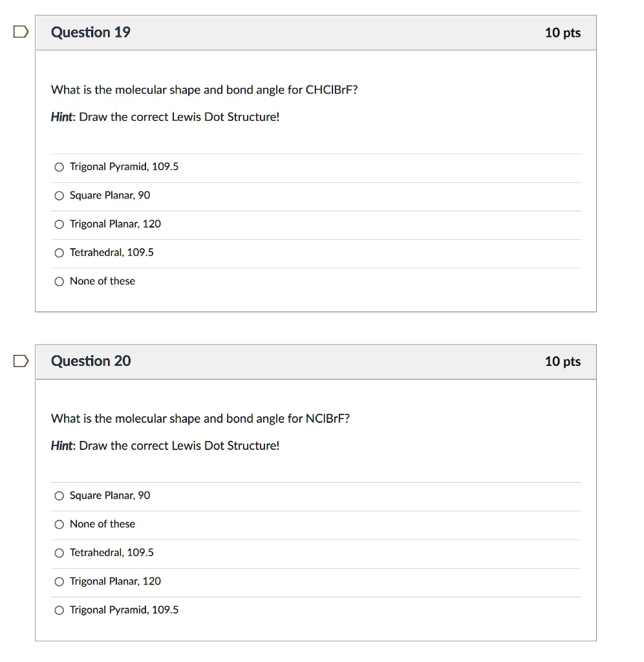Click the 10 pts label on Question 19
Image resolution: width=644 pixels, height=662 pixels.
[564, 32]
